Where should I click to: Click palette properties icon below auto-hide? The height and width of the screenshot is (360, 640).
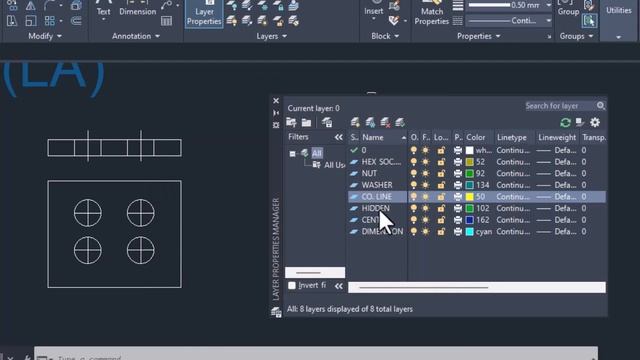(276, 125)
